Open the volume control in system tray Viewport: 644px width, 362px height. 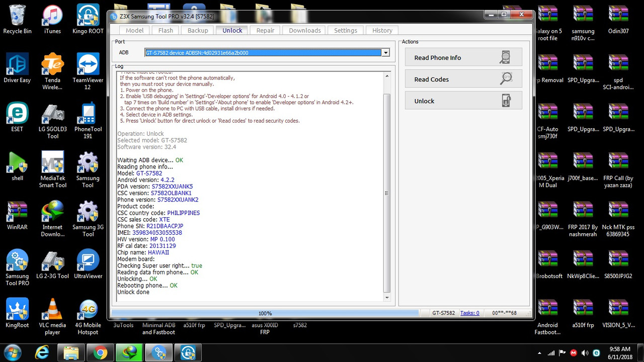[x=585, y=353]
